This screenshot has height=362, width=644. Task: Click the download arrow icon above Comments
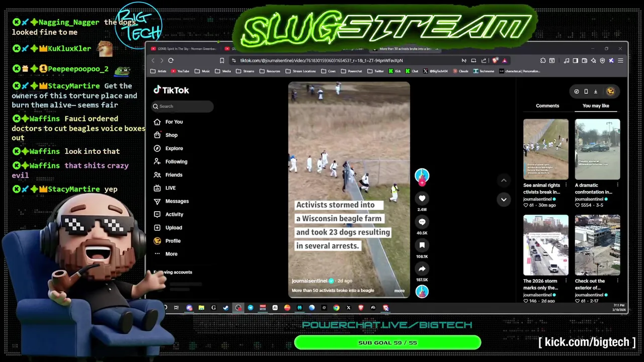pos(595,92)
